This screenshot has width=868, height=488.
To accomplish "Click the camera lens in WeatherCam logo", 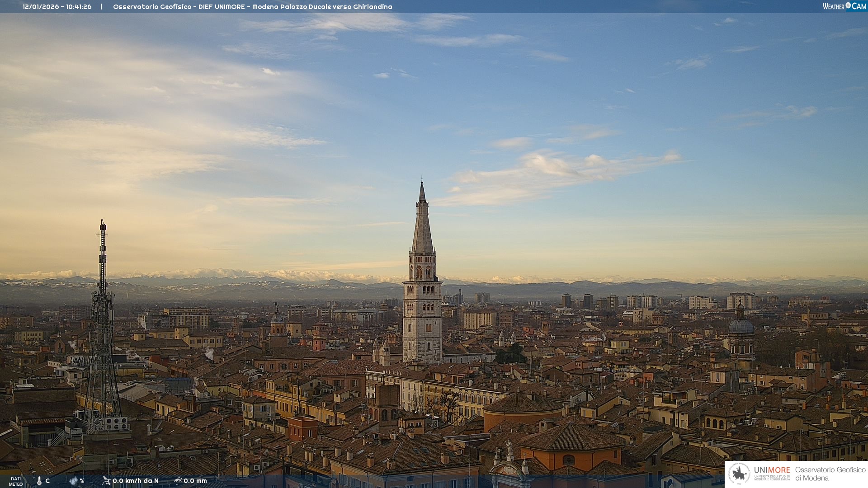I will [x=848, y=5].
